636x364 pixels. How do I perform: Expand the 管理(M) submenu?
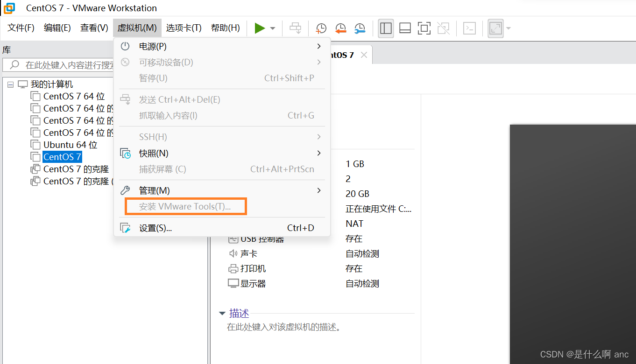point(222,190)
